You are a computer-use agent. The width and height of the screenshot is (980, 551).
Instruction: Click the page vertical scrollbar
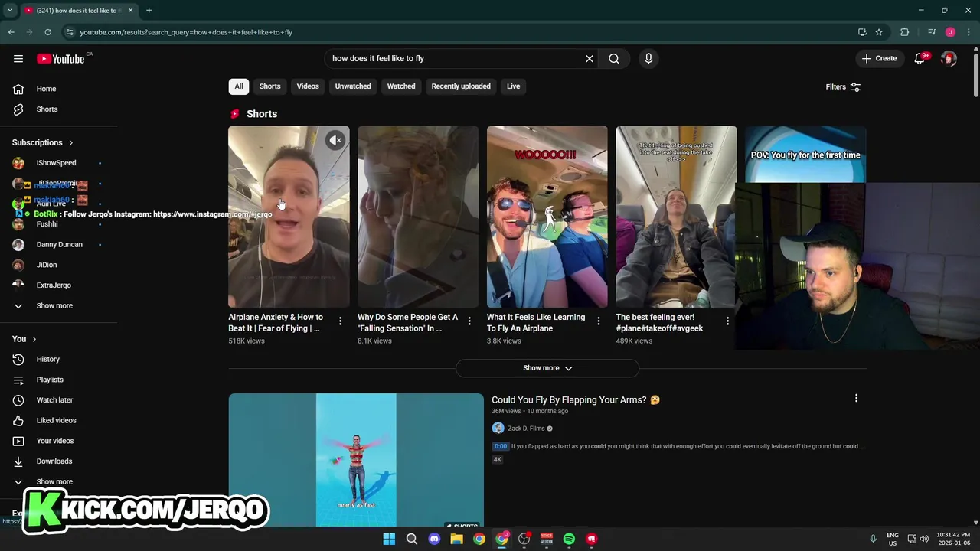tap(975, 75)
